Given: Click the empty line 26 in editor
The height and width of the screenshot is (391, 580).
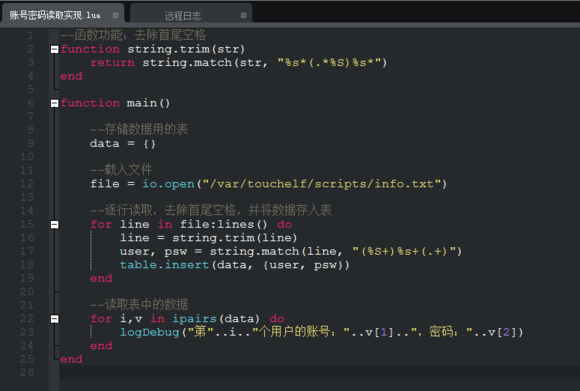Looking at the screenshot, I should [319, 373].
